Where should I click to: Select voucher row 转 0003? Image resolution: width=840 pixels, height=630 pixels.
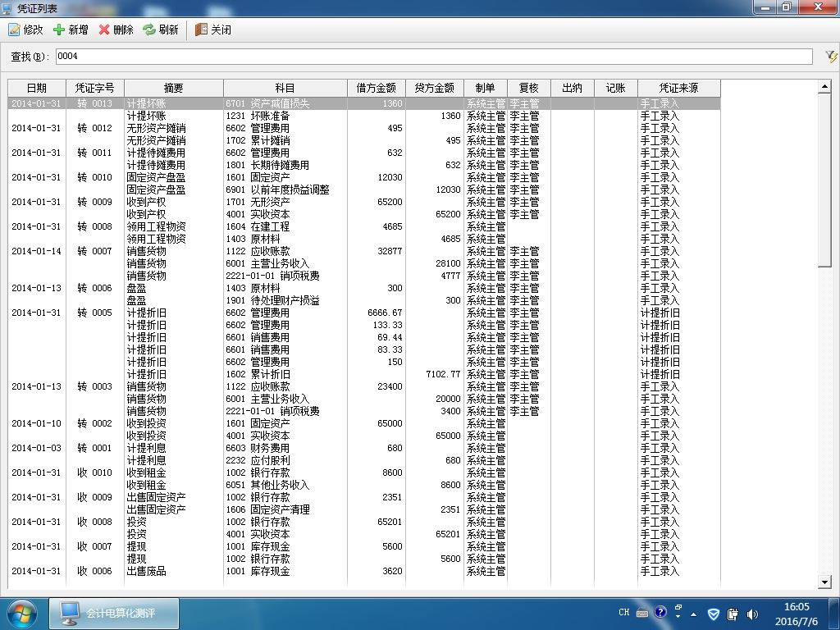pyautogui.click(x=363, y=387)
